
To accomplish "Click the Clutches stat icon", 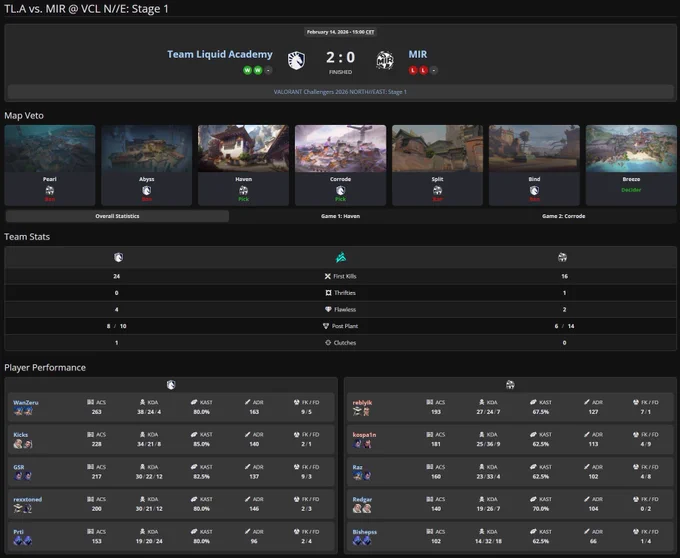I will pos(328,343).
